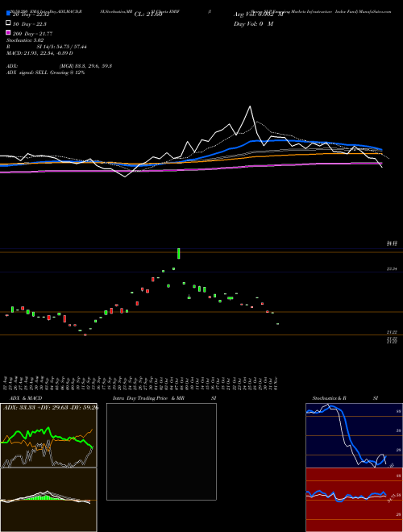403x532 pixels.
Task: Open the ADX indicator chart panel
Action: point(48,435)
